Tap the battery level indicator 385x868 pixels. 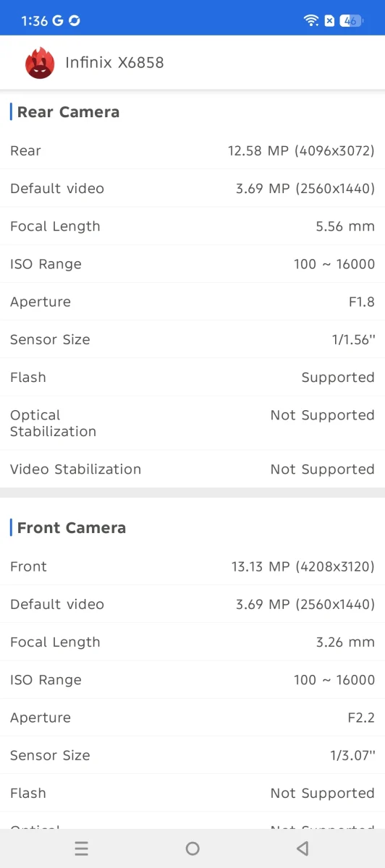point(352,20)
